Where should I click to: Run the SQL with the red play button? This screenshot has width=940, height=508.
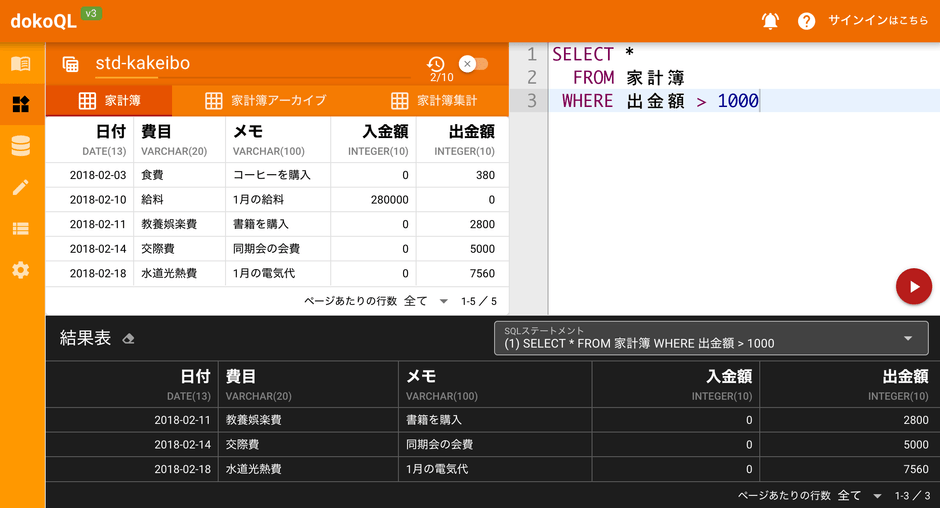[913, 286]
